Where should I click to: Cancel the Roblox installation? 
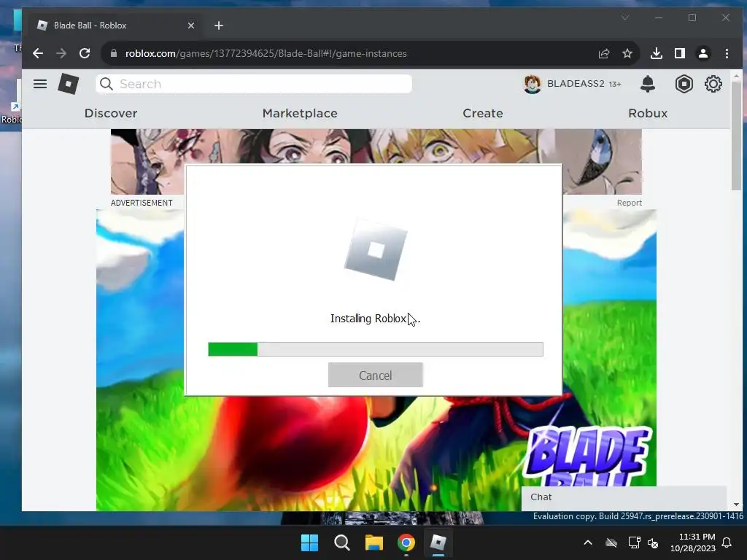pyautogui.click(x=376, y=376)
